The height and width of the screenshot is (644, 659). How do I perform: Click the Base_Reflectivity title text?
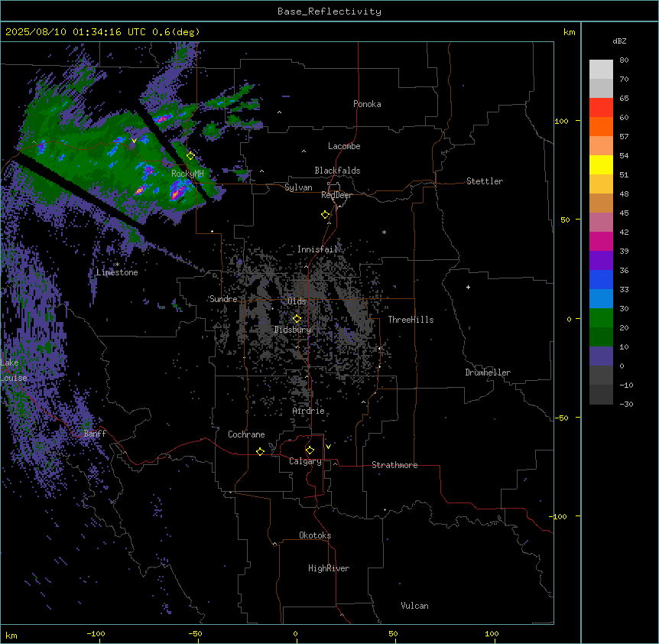click(329, 11)
